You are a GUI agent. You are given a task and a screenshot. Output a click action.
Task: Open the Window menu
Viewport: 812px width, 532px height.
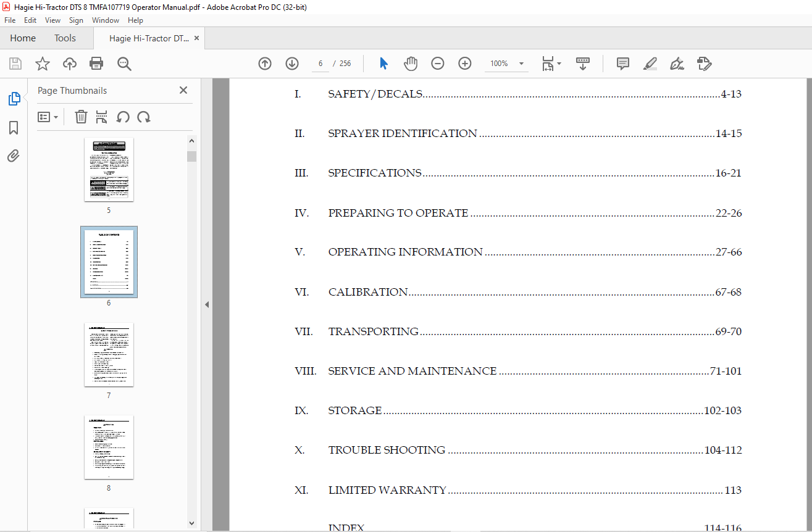[106, 20]
